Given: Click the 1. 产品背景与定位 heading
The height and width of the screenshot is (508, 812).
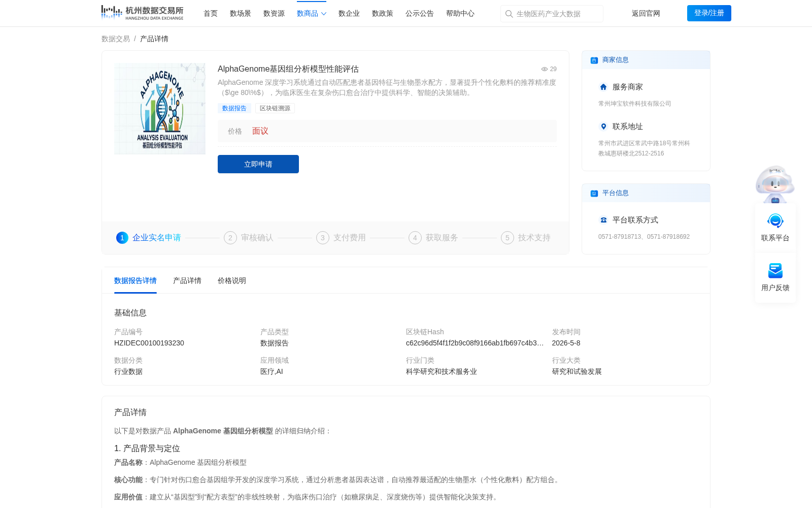Looking at the screenshot, I should 147,449.
